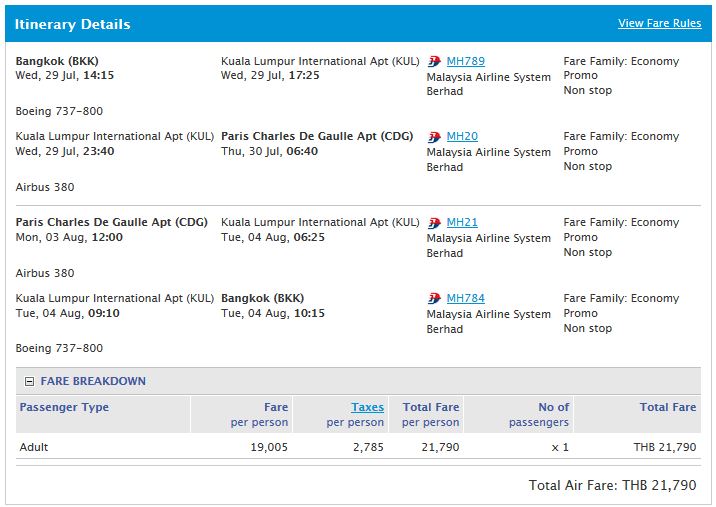This screenshot has width=716, height=507.
Task: Click the bold Paris Charles De Gaulle origin in MH21 row
Action: coord(111,222)
